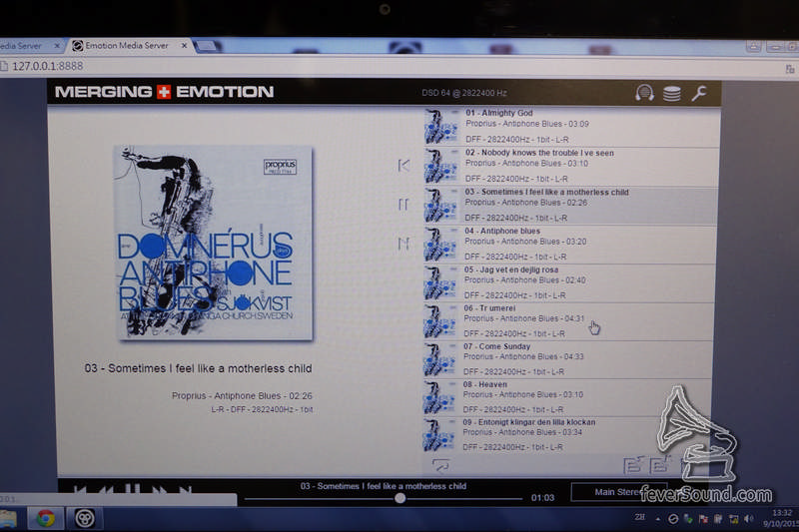Show hidden system tray icons
Image resolution: width=799 pixels, height=532 pixels.
coord(658,519)
